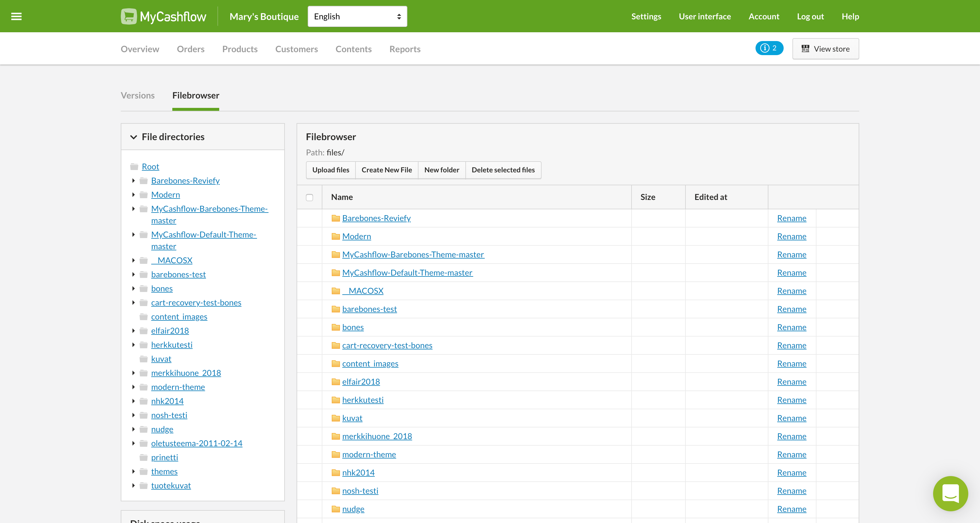
Task: Click the View store button
Action: [826, 49]
